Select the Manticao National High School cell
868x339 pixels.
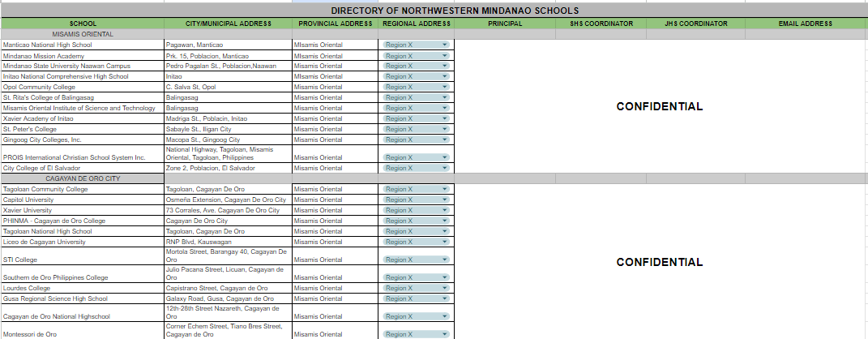coord(83,45)
